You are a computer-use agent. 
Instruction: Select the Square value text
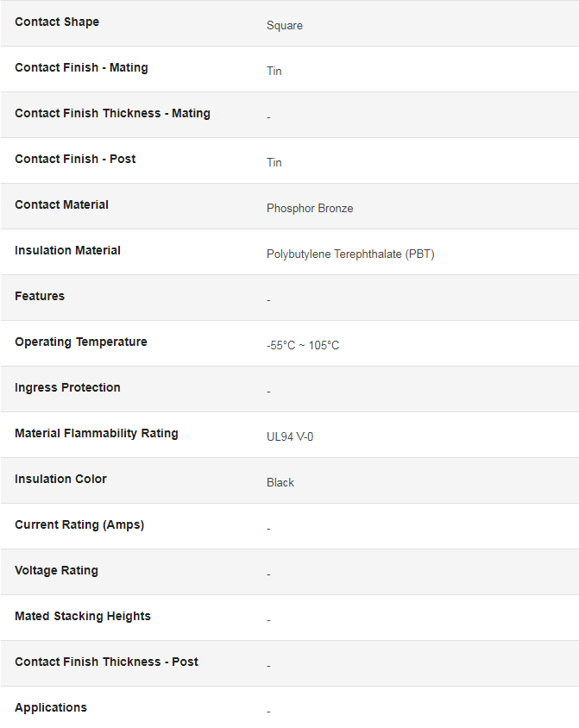[x=284, y=26]
